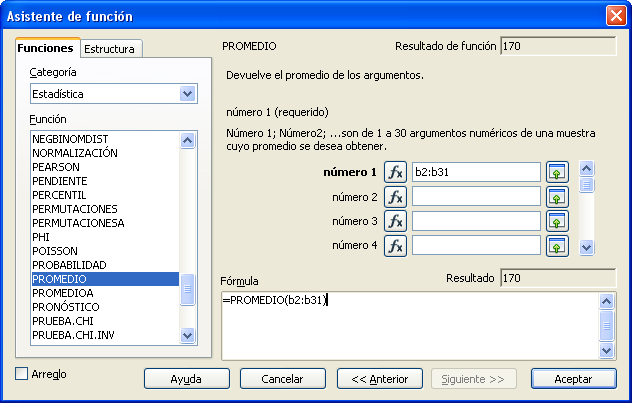This screenshot has width=632, height=403.
Task: Click the fx button next to número 3
Action: coord(396,221)
